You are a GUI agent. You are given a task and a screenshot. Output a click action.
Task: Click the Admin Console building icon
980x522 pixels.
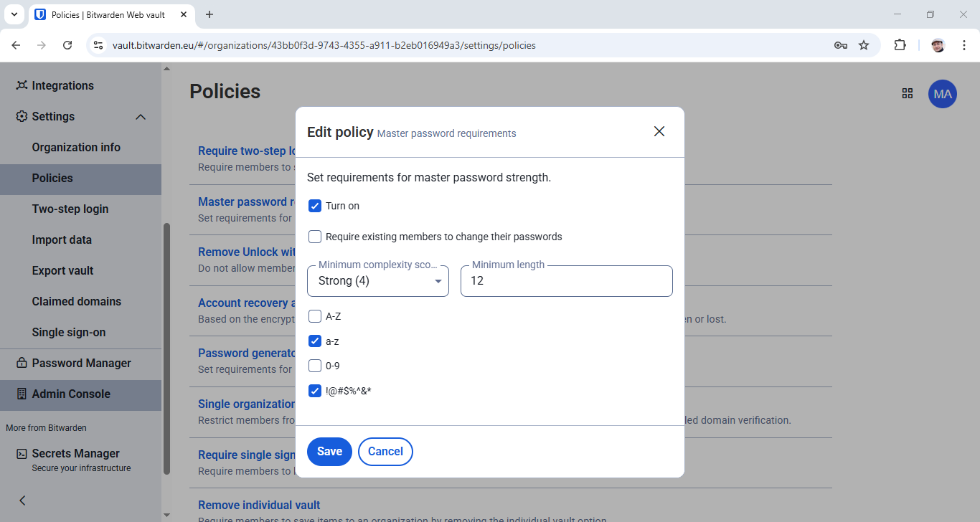coord(22,394)
